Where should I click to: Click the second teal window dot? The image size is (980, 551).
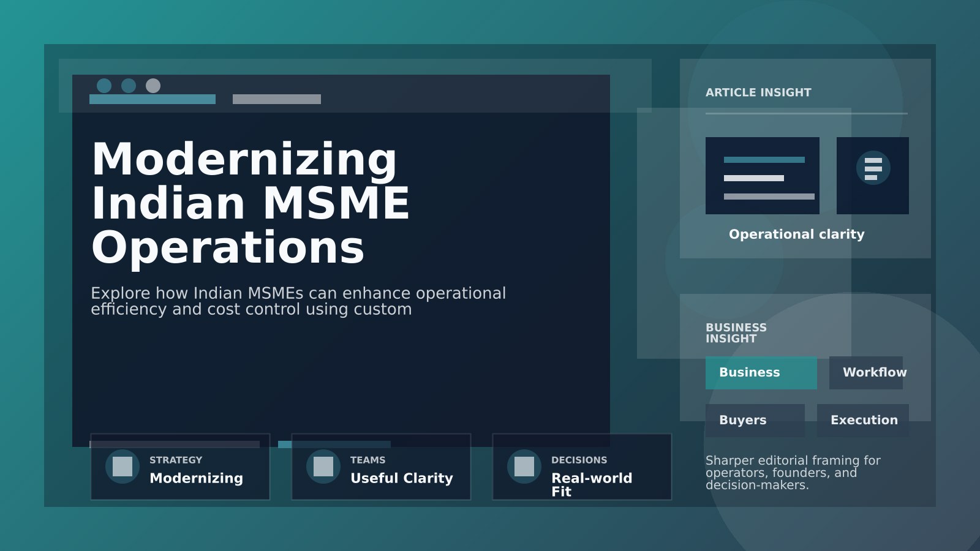point(129,86)
